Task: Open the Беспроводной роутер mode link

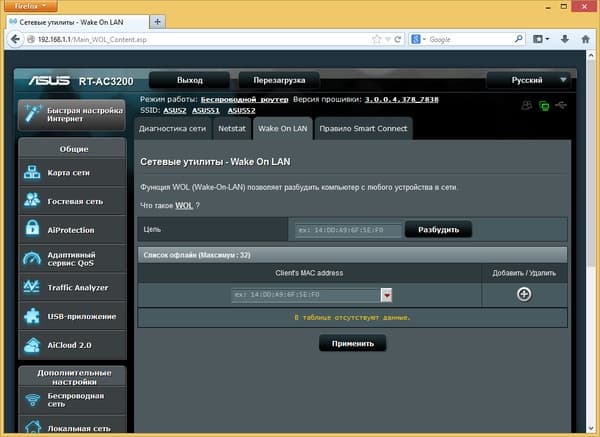Action: tap(245, 99)
